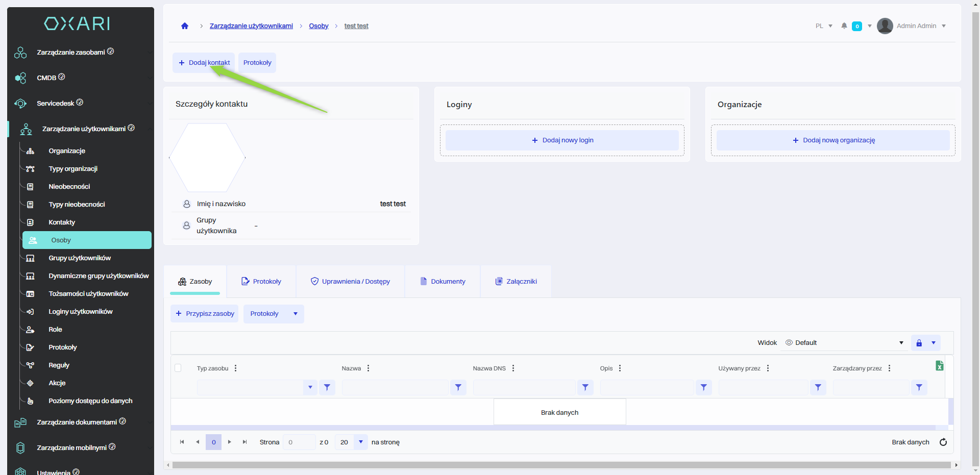
Task: Click the lock icon next to view selector
Action: point(919,343)
